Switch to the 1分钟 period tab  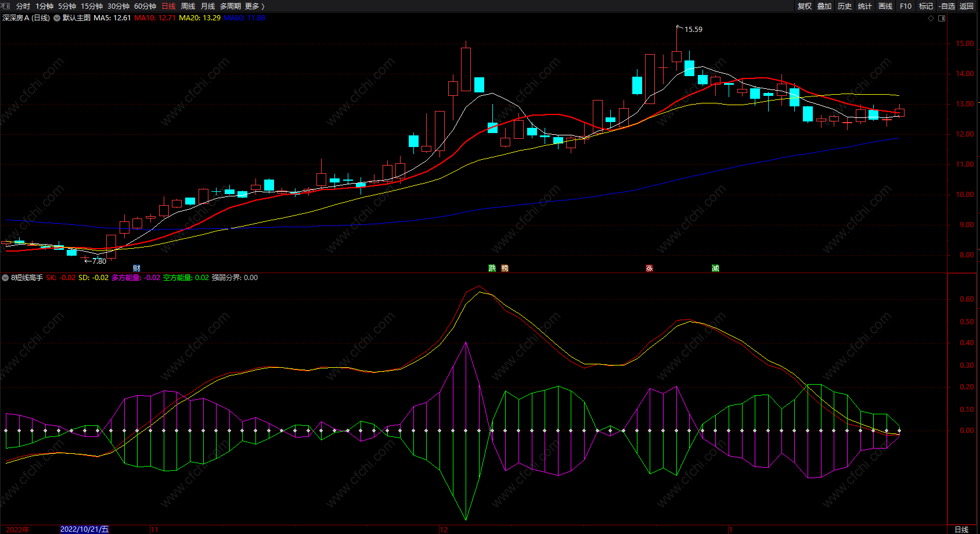(44, 6)
